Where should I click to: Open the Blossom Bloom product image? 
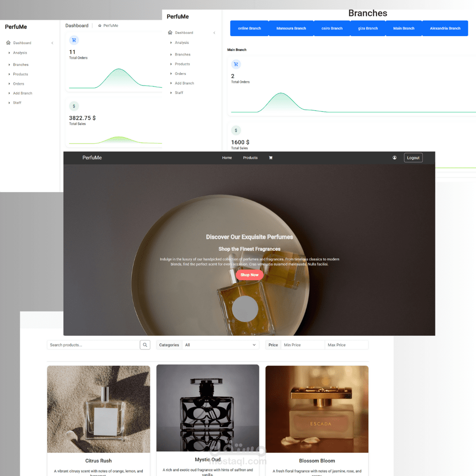316,409
